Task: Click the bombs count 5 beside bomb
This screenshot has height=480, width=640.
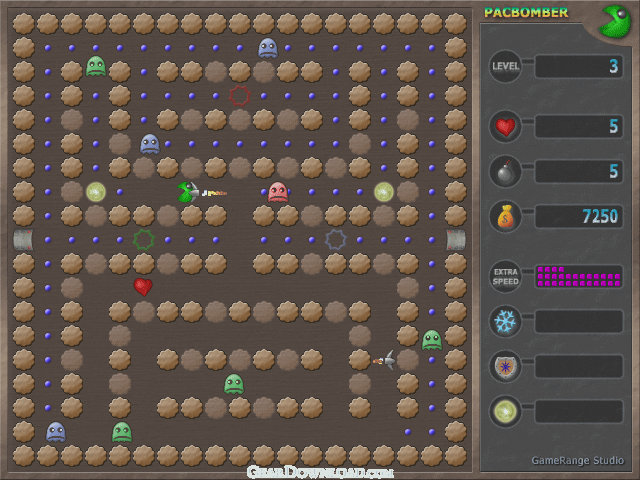Action: click(613, 171)
